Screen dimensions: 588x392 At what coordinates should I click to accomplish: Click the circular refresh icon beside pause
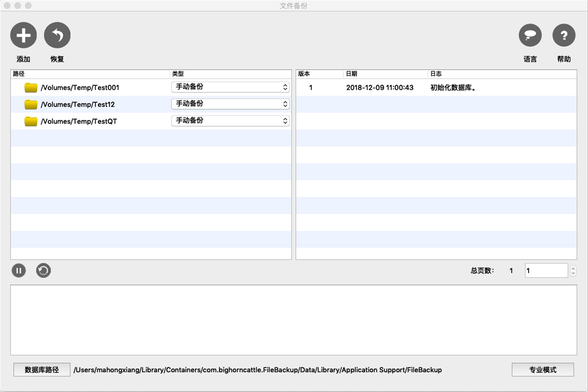pos(43,271)
